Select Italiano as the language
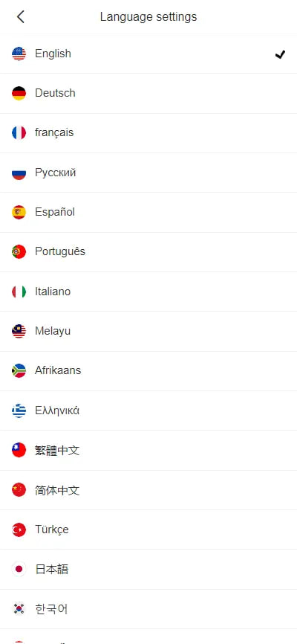 pos(148,292)
